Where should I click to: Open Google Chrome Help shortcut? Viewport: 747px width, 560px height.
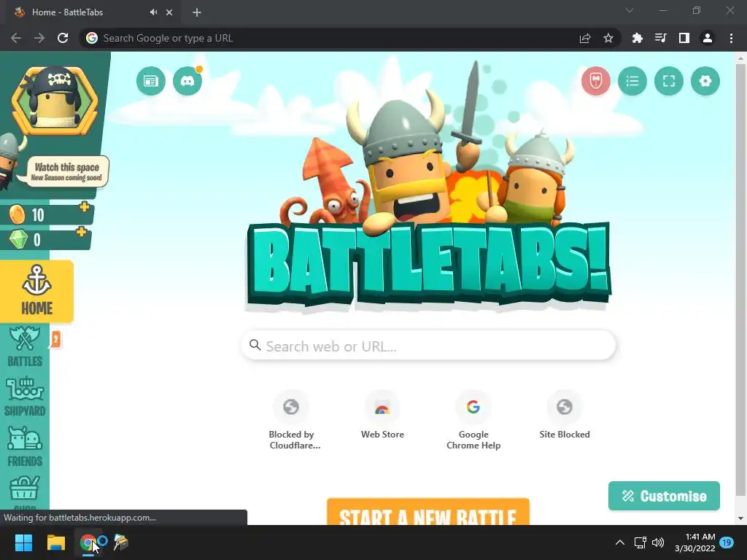click(x=473, y=420)
